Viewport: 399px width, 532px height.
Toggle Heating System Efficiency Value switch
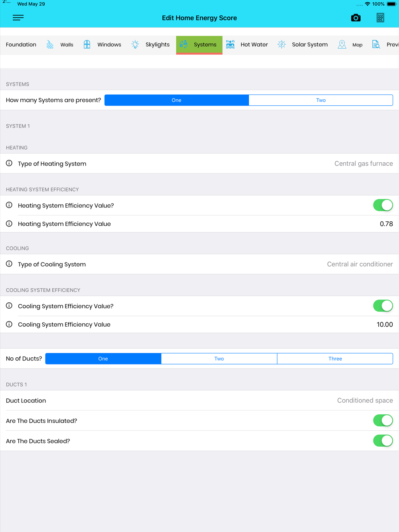click(383, 205)
